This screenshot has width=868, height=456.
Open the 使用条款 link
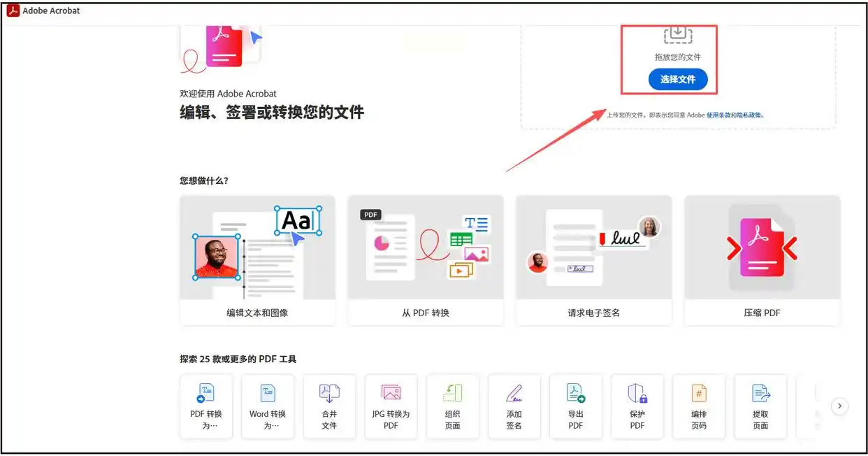(719, 115)
